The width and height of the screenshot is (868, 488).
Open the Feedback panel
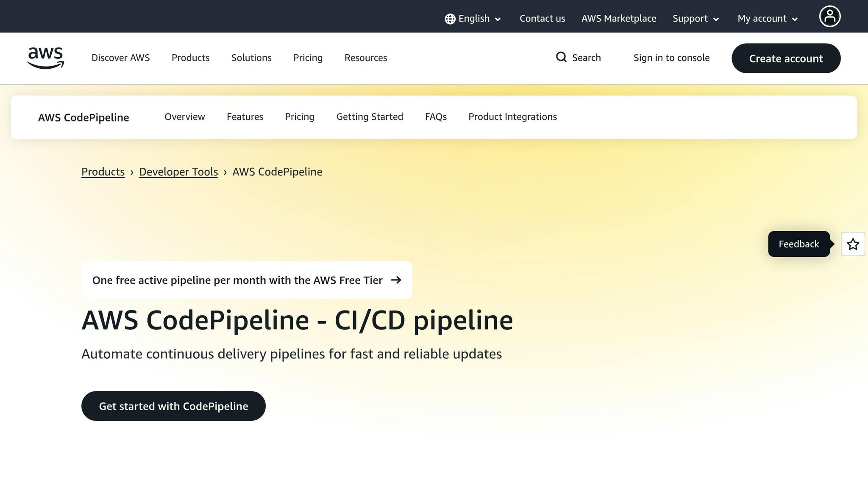tap(798, 244)
